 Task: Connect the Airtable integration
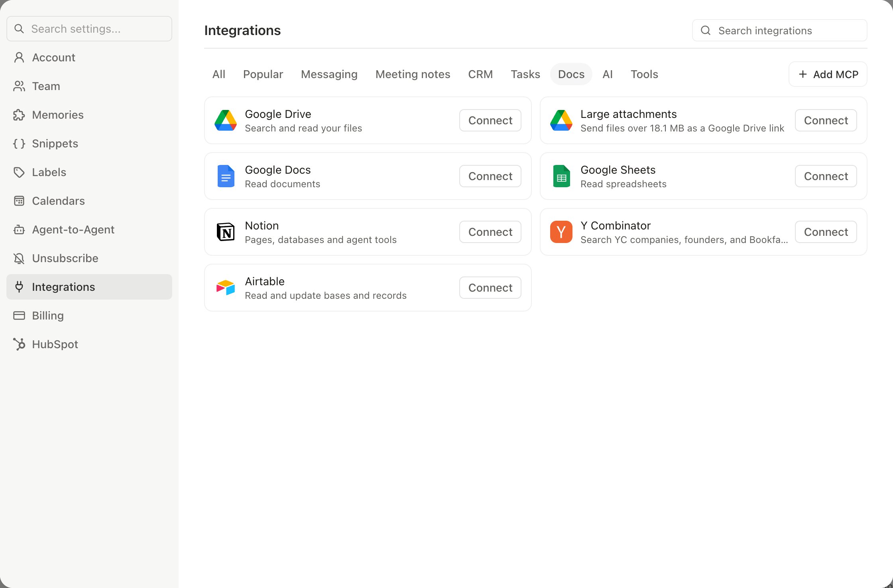tap(490, 288)
